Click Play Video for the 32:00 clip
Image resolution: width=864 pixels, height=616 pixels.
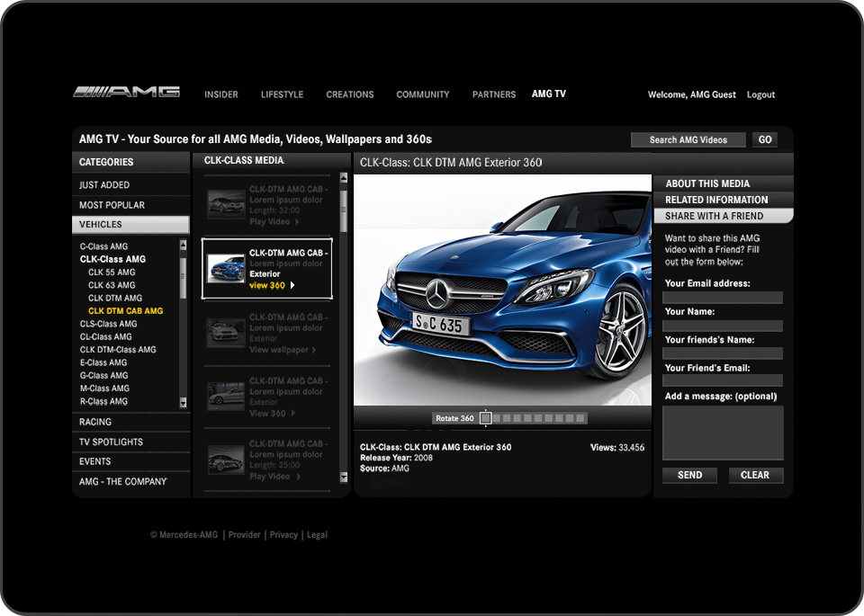[274, 222]
